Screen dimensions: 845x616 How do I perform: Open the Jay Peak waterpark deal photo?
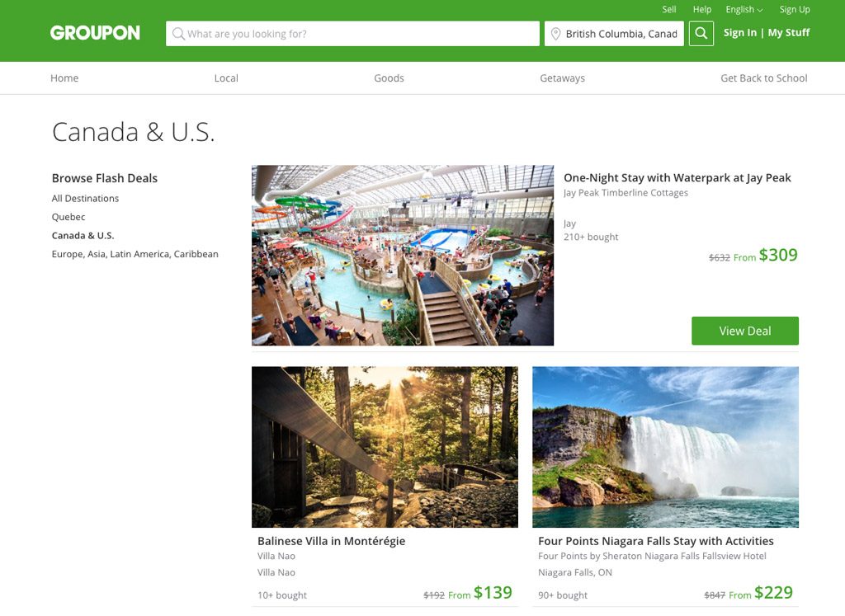(404, 254)
